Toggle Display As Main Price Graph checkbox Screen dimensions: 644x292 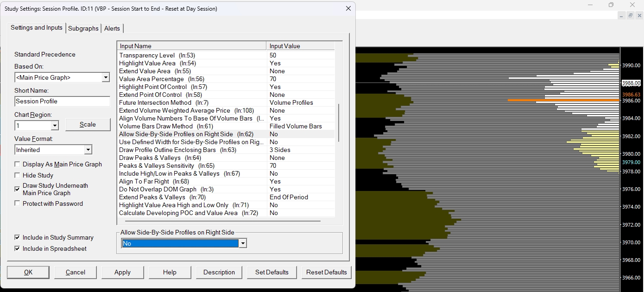point(18,164)
